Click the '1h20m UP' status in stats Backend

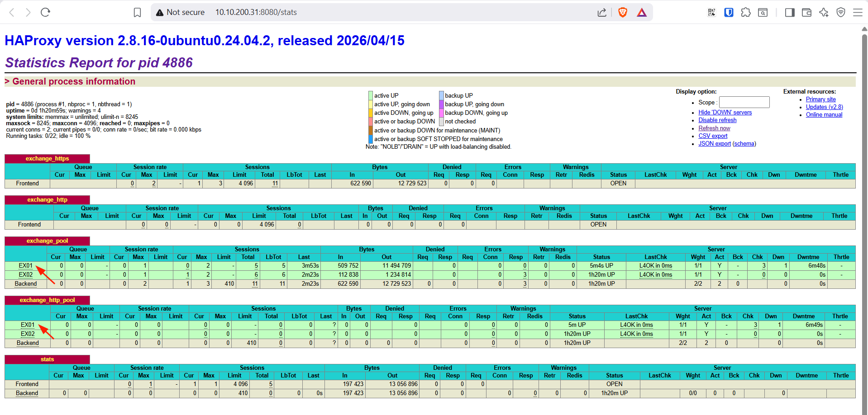tap(614, 393)
